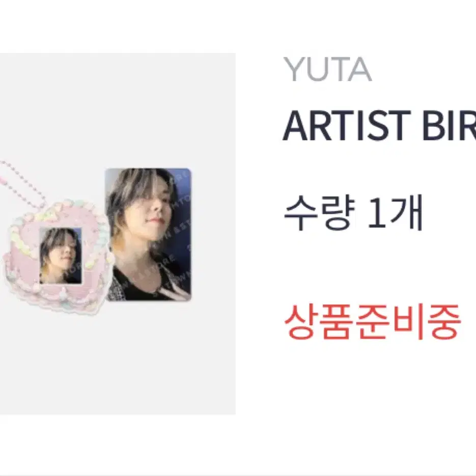Click 준비중 in the red status text

tap(408, 321)
